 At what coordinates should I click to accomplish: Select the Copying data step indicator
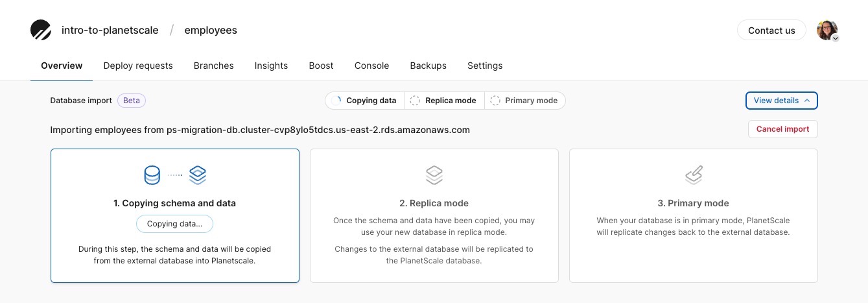pos(364,101)
